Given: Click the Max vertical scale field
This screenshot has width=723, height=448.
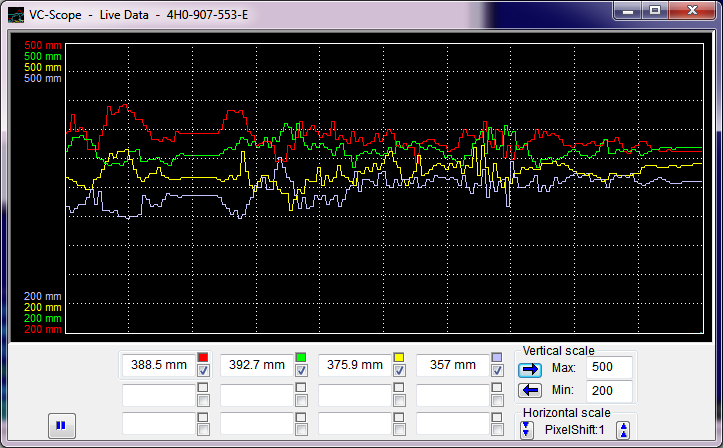Looking at the screenshot, I should 609,368.
